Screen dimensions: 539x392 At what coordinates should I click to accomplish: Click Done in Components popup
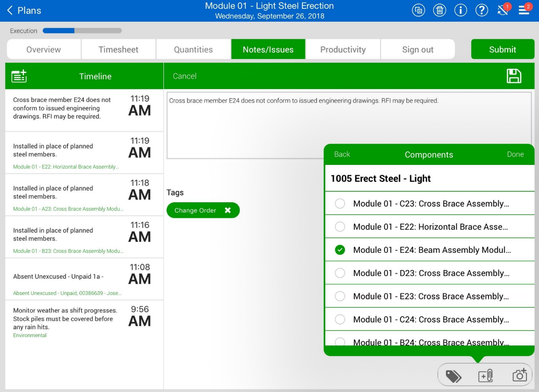point(515,154)
